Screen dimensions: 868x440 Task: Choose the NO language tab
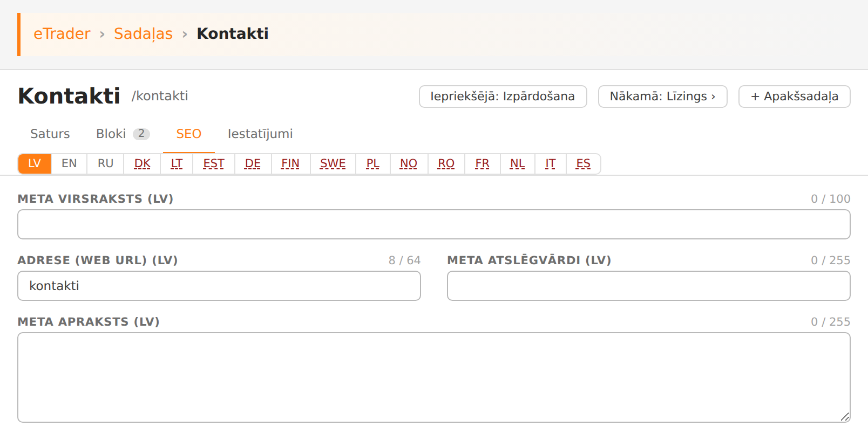click(409, 163)
